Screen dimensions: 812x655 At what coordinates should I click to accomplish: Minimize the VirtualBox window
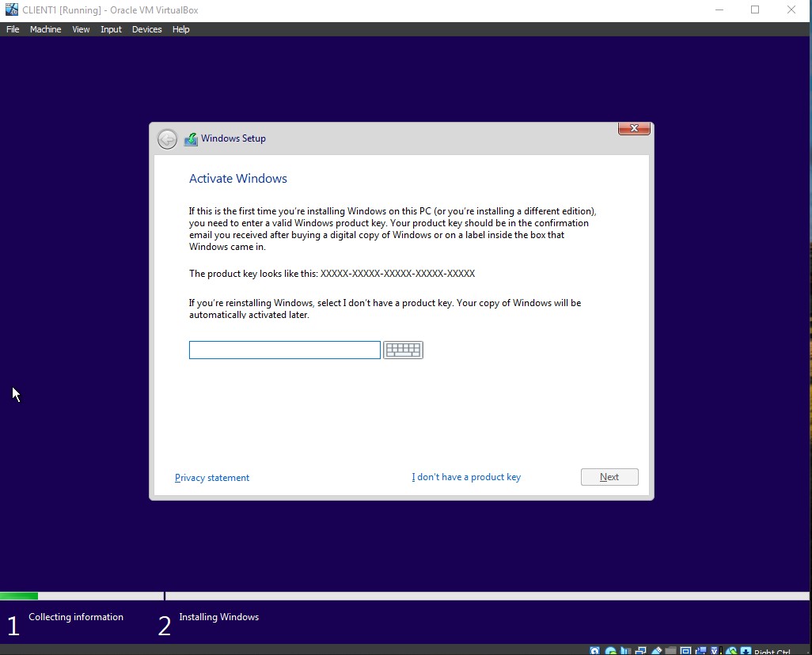pos(719,9)
